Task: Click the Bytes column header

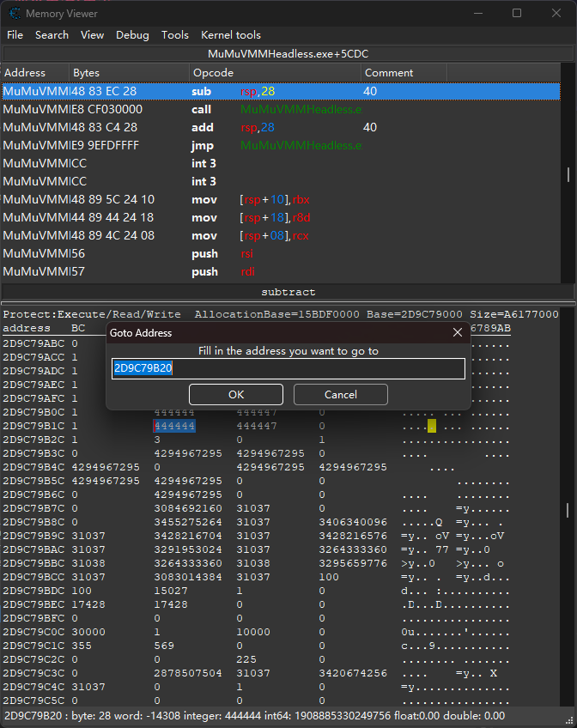Action: (x=130, y=73)
